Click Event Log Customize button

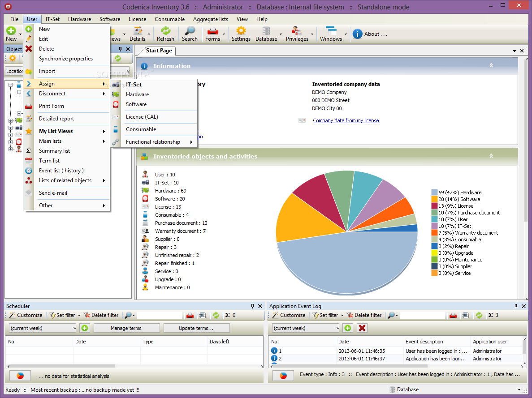coord(289,315)
